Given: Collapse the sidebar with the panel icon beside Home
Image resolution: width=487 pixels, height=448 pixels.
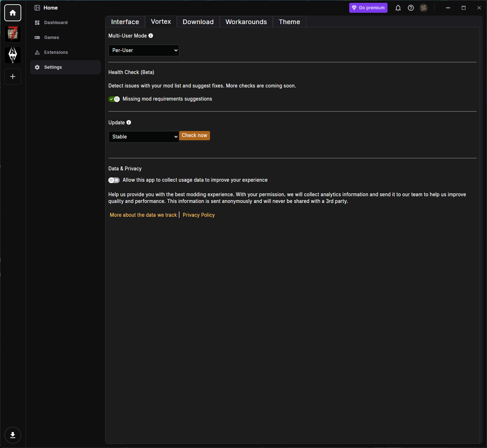Looking at the screenshot, I should (37, 8).
